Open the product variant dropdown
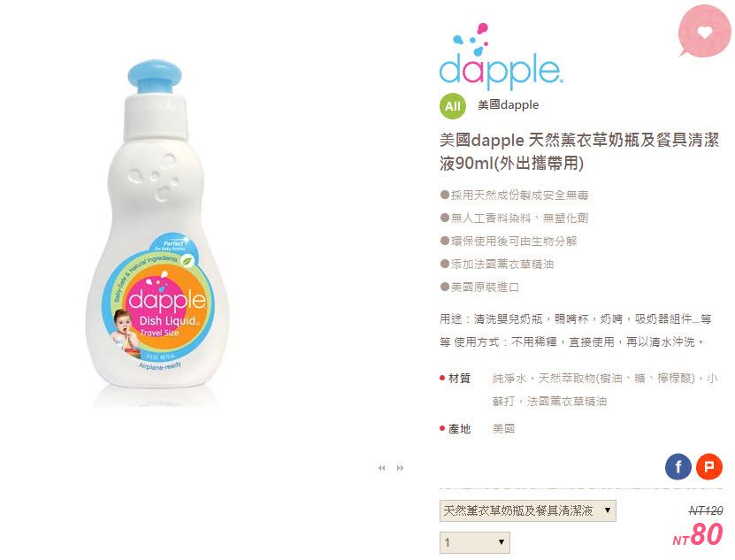This screenshot has width=735, height=560. [x=527, y=510]
